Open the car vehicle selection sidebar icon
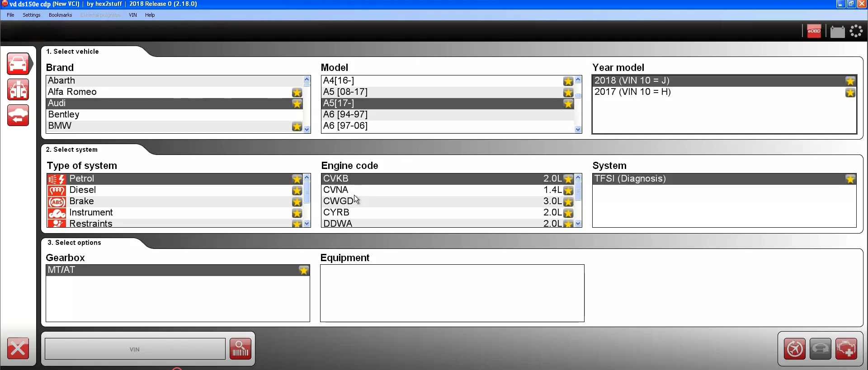 [18, 64]
